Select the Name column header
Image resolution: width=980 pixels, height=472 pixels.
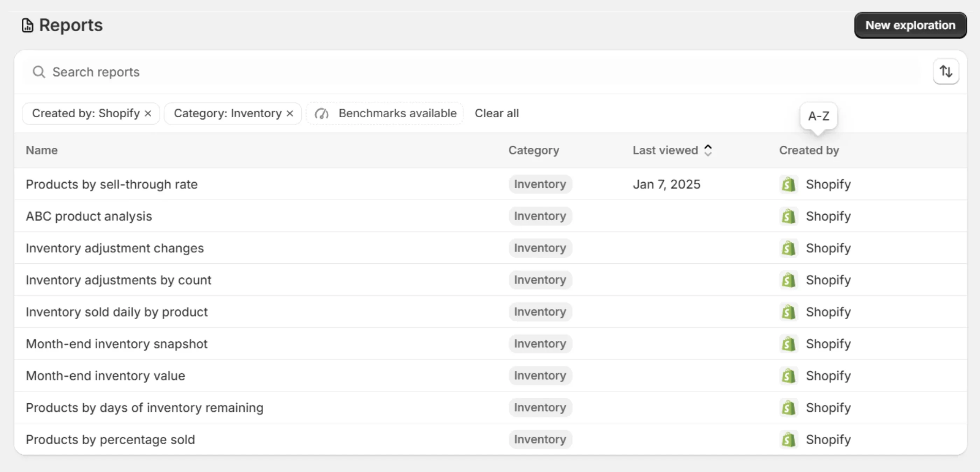pos(41,150)
